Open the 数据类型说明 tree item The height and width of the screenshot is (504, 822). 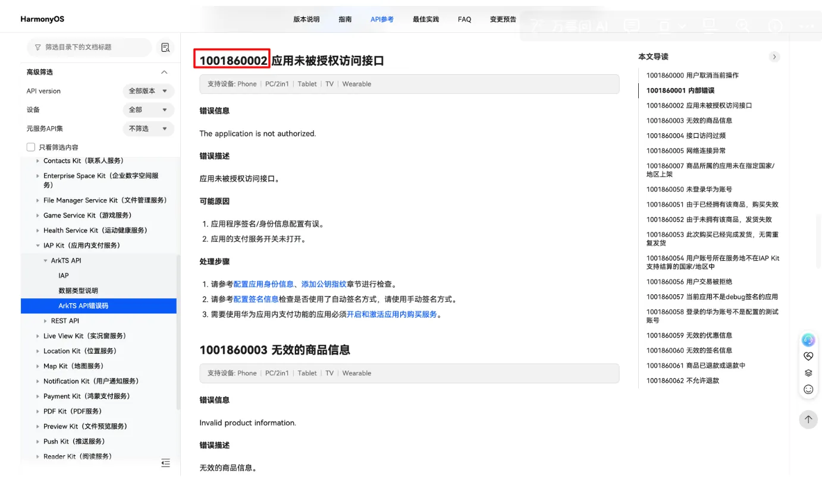point(78,291)
